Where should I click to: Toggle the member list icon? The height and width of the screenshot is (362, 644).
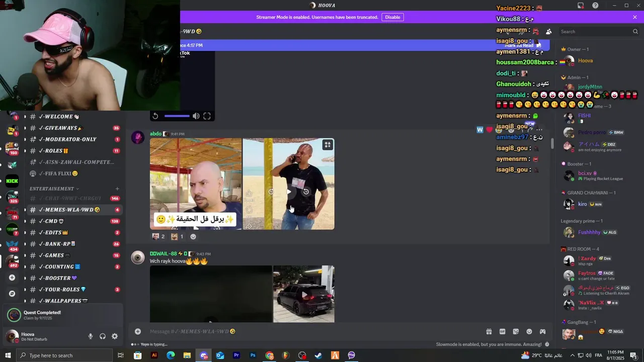548,32
